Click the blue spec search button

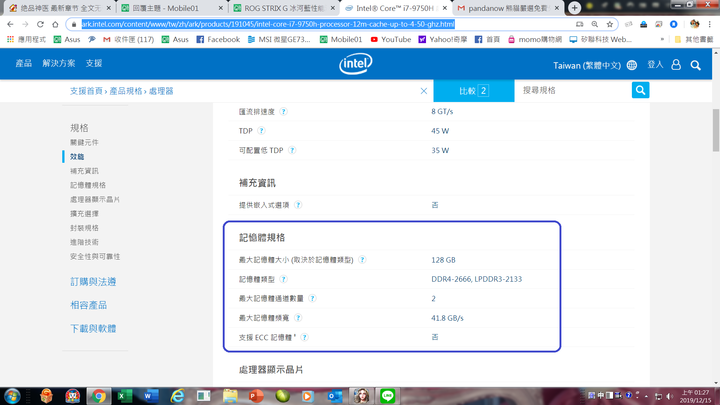pos(640,90)
